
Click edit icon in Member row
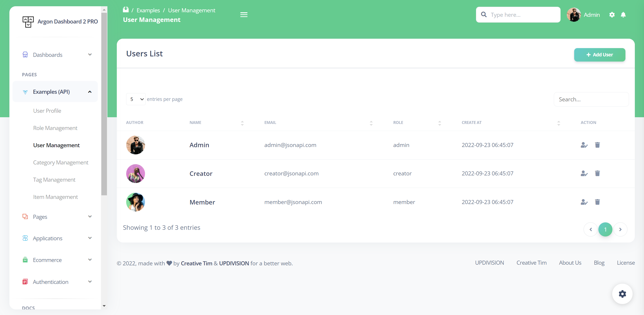(x=584, y=202)
